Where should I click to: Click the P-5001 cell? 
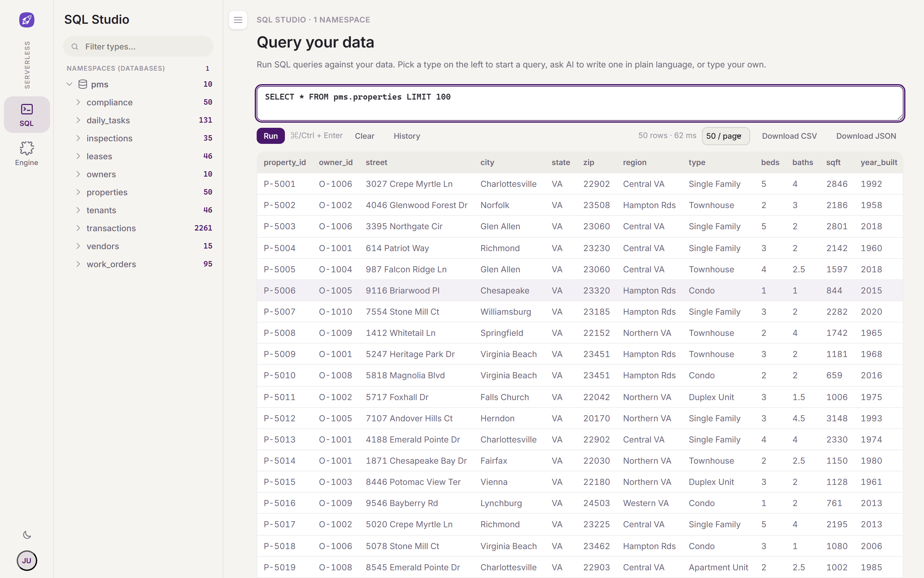coord(279,184)
